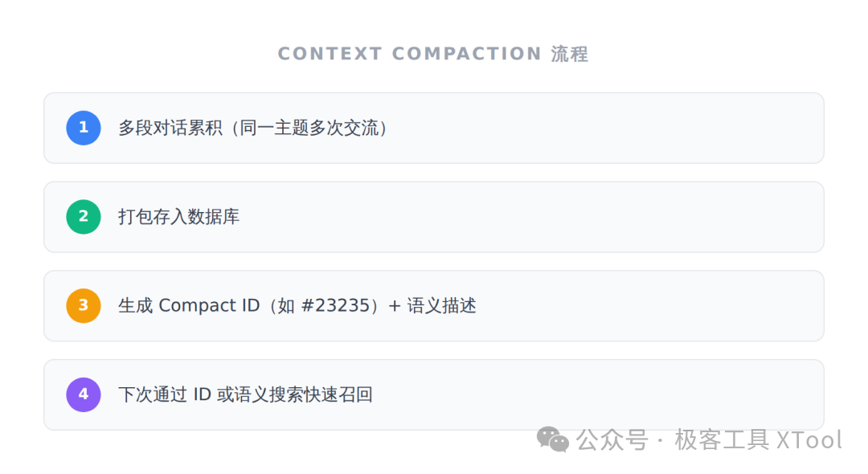Screen dimensions: 868x474
Task: Click the 公众号 watermark text
Action: point(612,440)
